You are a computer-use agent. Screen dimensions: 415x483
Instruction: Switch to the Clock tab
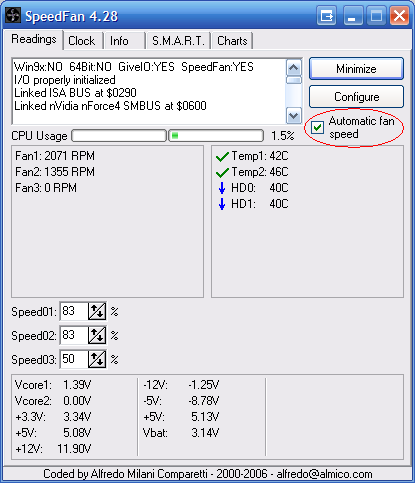[x=82, y=41]
